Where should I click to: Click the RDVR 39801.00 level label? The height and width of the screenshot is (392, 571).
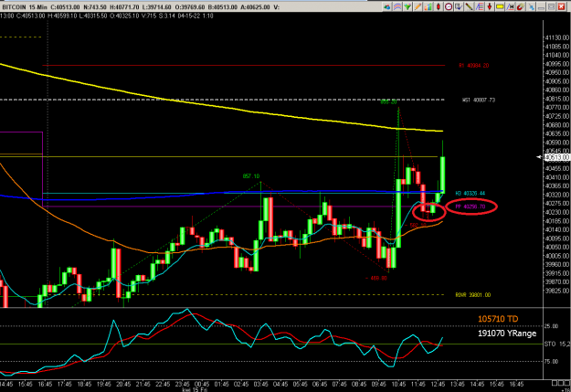[472, 295]
